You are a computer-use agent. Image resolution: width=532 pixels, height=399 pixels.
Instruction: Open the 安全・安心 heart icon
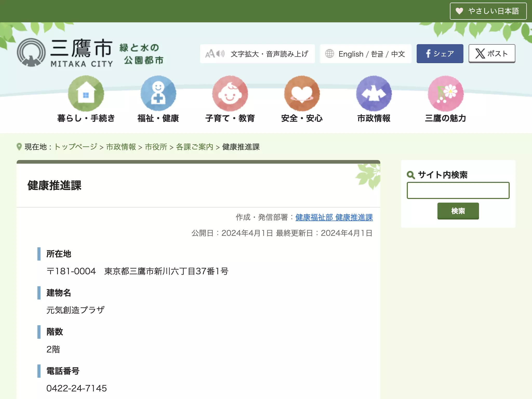pyautogui.click(x=302, y=94)
